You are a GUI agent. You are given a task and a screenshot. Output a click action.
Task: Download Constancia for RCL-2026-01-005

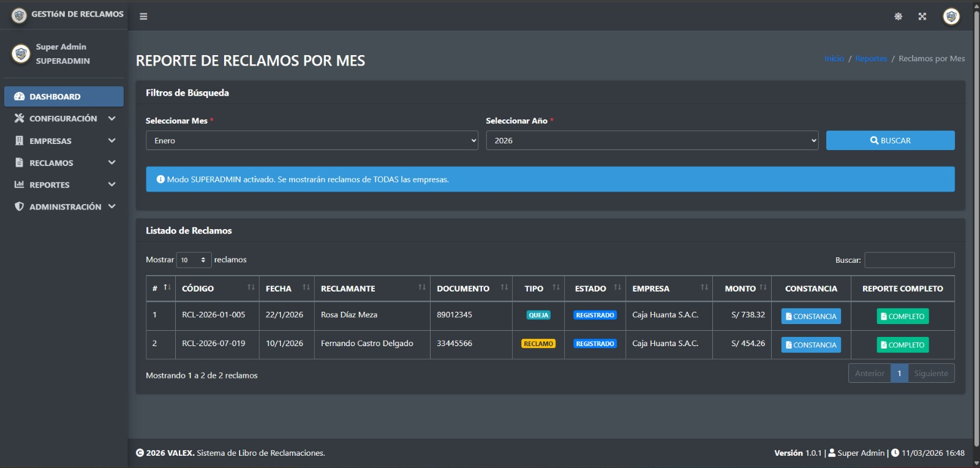(811, 316)
